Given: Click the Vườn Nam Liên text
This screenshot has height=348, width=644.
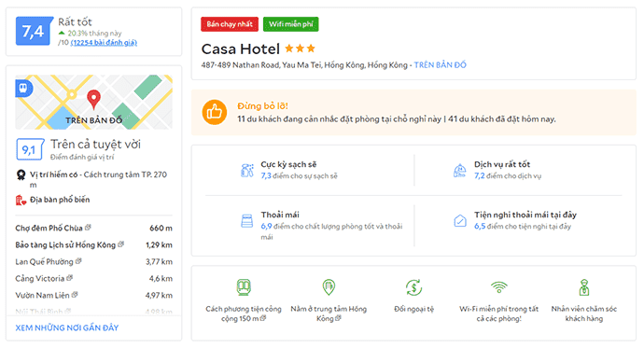Looking at the screenshot, I should pyautogui.click(x=42, y=296).
